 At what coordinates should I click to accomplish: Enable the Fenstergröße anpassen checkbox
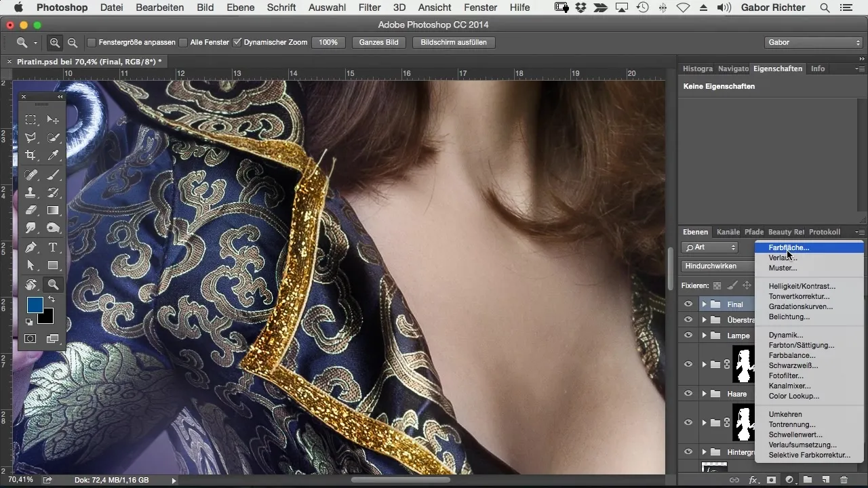[92, 43]
